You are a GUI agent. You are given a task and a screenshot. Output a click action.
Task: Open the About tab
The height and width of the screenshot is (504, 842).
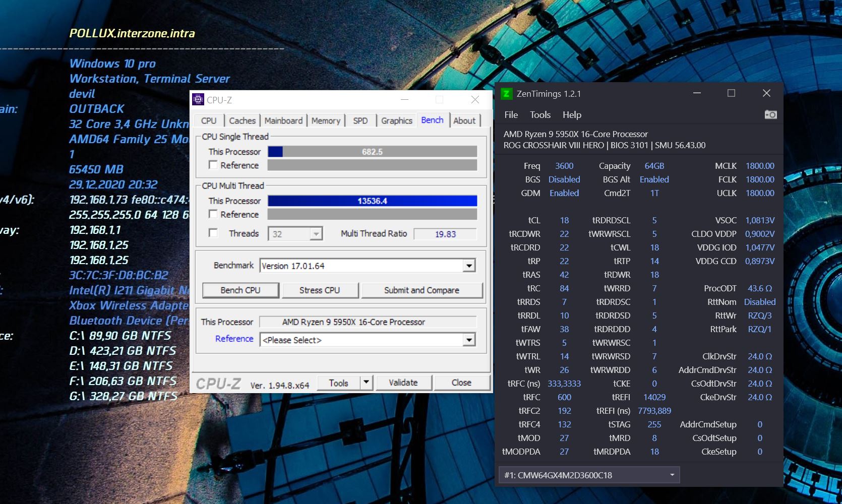pos(464,121)
